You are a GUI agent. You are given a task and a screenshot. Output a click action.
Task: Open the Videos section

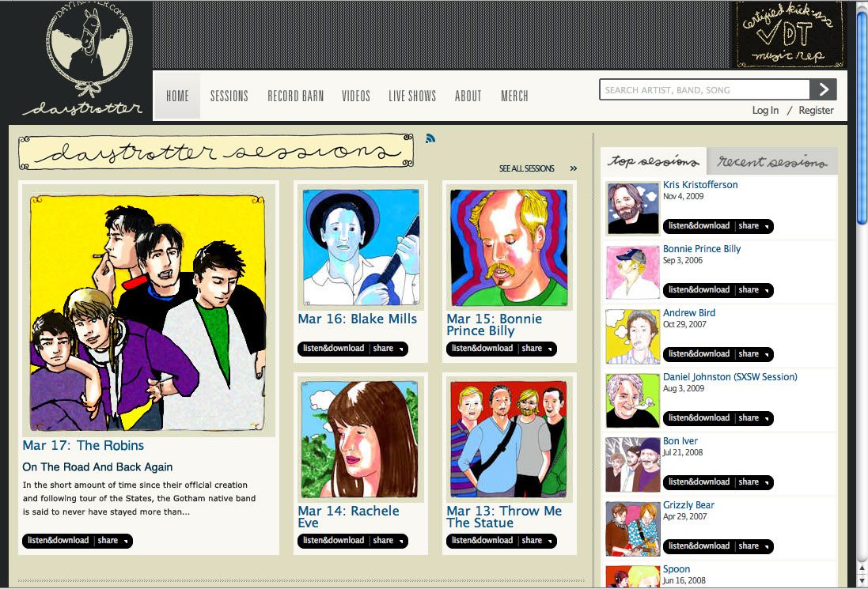(x=356, y=96)
